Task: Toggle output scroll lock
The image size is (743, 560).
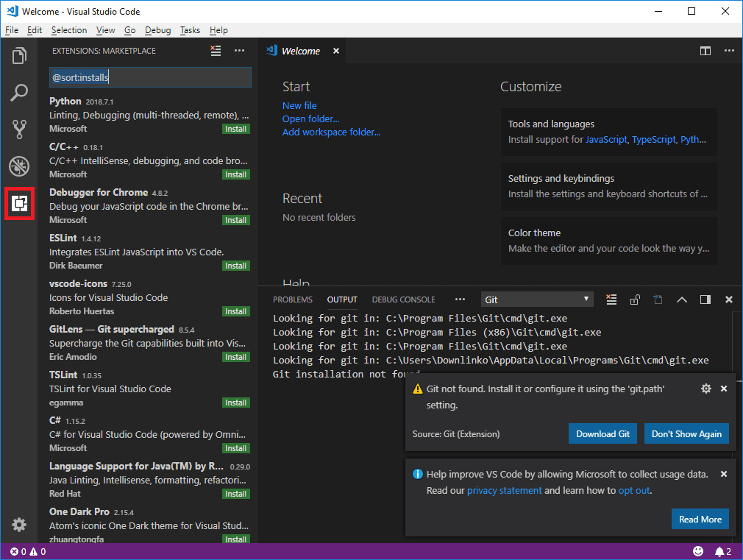Action: click(635, 300)
